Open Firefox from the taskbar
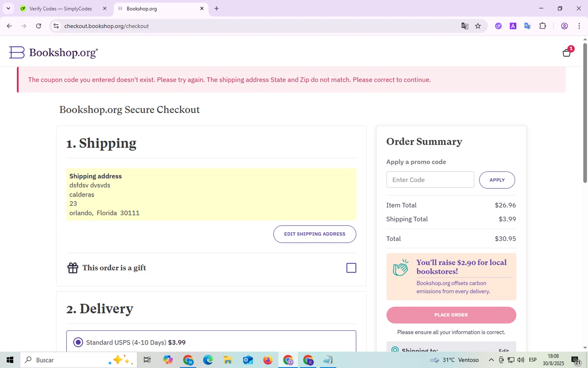The height and width of the screenshot is (368, 588). pos(268,360)
